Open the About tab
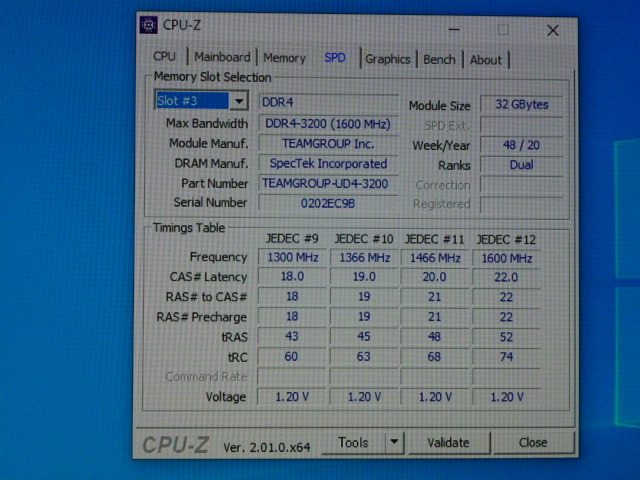This screenshot has width=640, height=480. [x=486, y=60]
